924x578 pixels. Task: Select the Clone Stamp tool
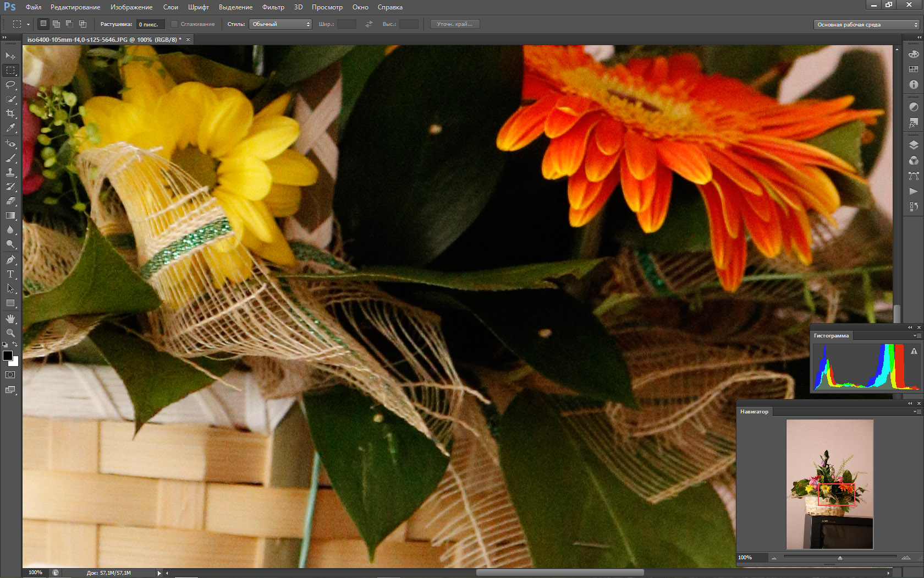coord(10,172)
